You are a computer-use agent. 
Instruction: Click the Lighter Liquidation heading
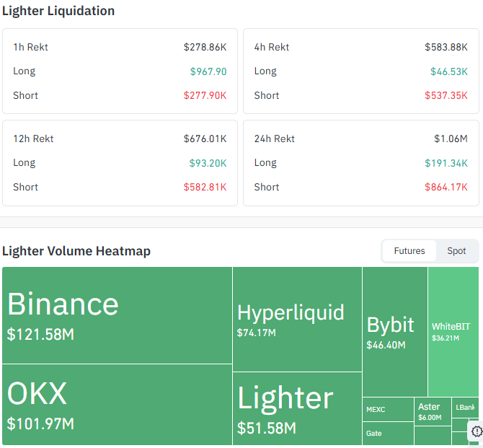(x=58, y=11)
